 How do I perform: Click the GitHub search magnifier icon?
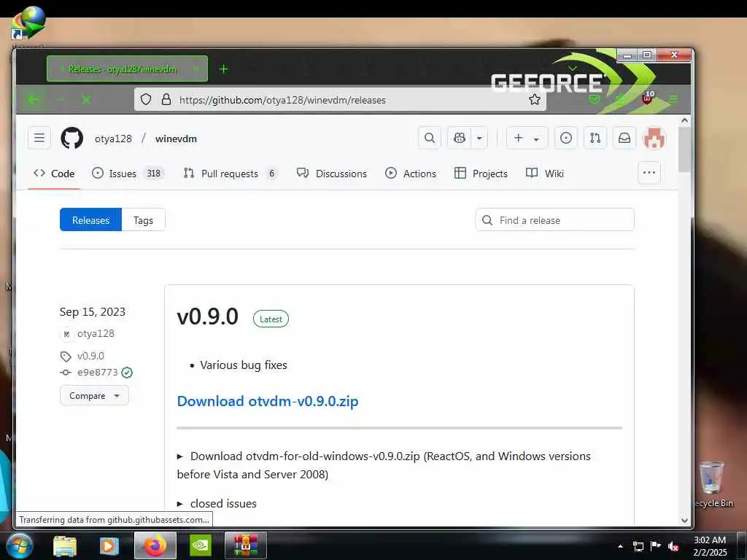point(429,138)
